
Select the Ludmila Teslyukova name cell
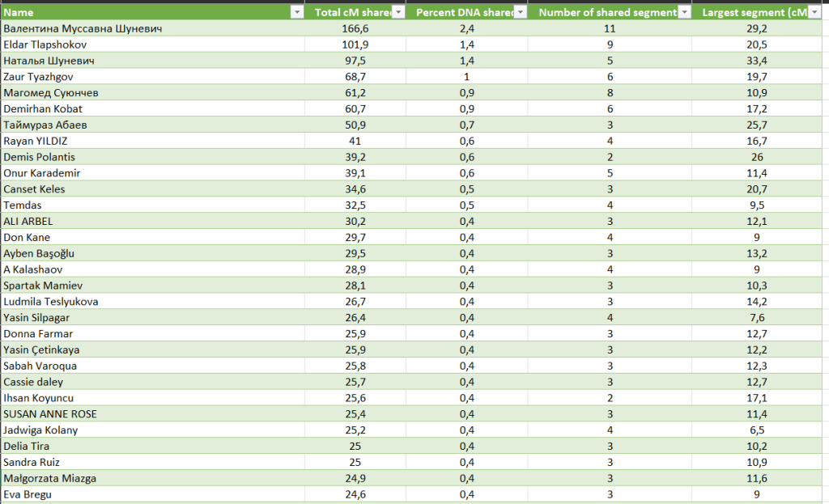[x=49, y=302]
